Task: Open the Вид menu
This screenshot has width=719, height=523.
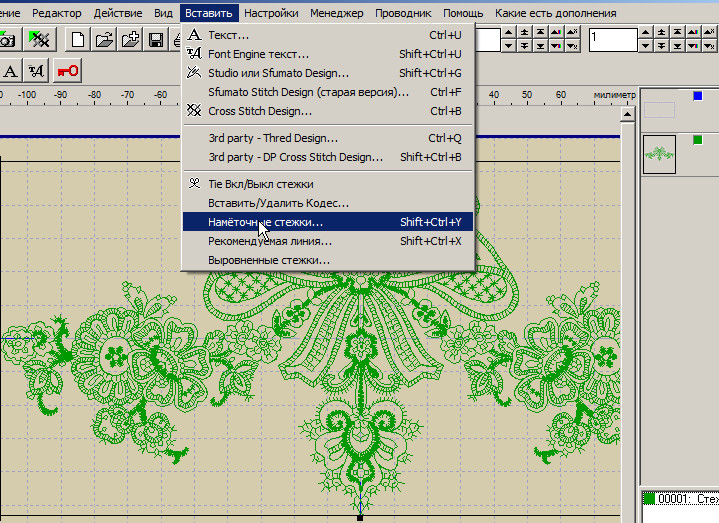Action: click(163, 13)
